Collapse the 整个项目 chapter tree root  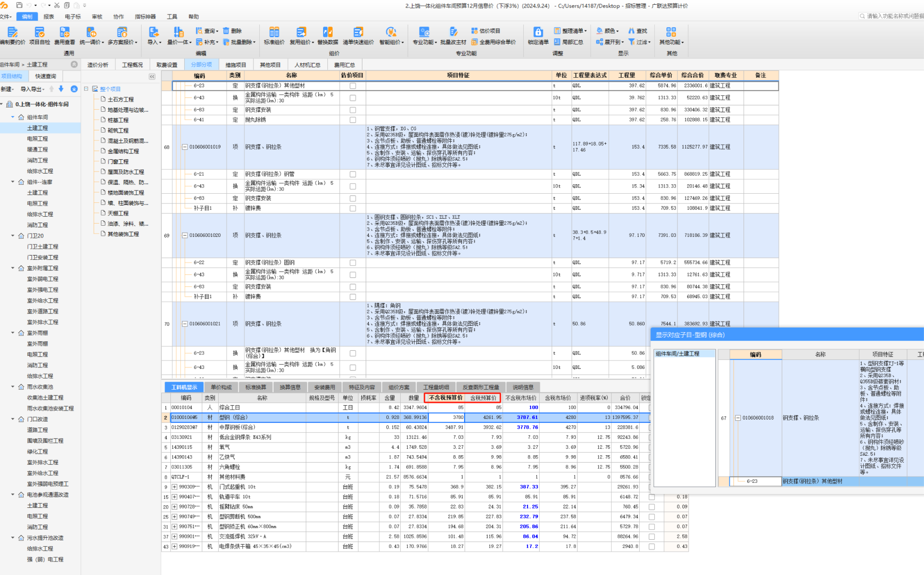point(86,89)
